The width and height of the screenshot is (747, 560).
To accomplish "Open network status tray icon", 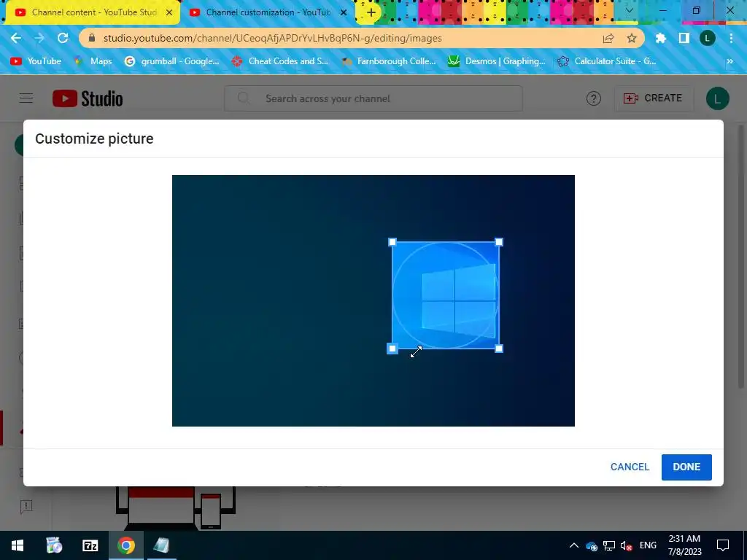I will pyautogui.click(x=609, y=545).
